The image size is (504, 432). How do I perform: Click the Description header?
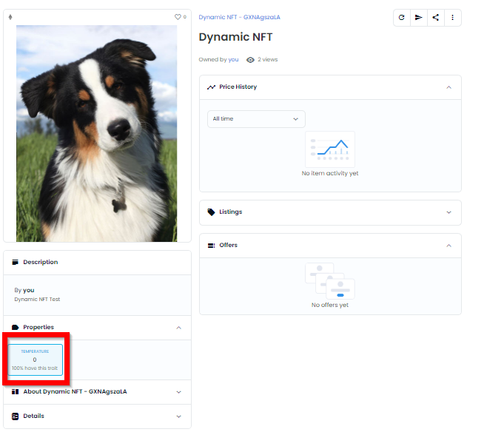[97, 263]
